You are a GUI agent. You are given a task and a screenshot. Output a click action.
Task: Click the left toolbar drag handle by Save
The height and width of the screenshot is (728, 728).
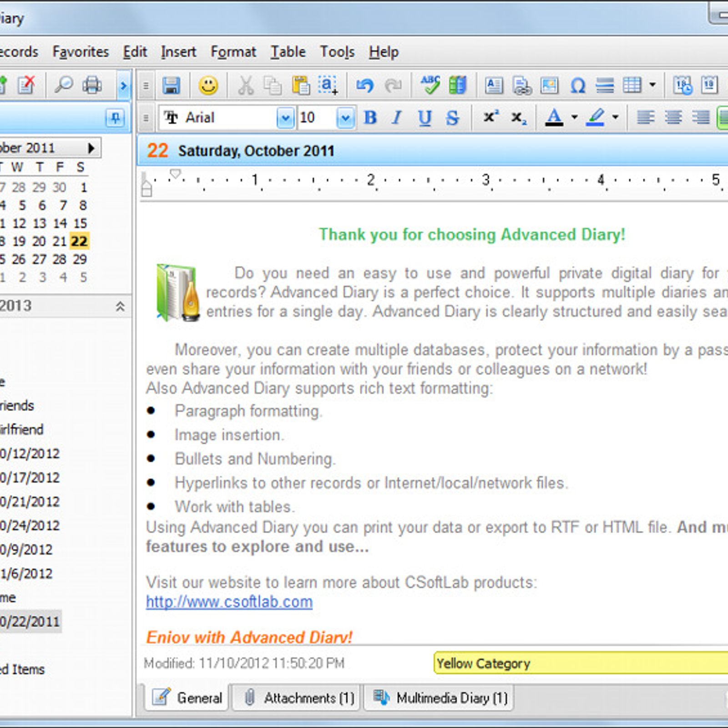146,85
